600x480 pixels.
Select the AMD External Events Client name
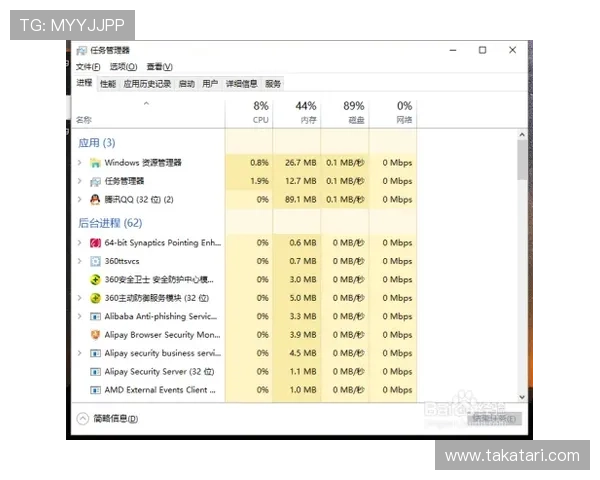[160, 390]
